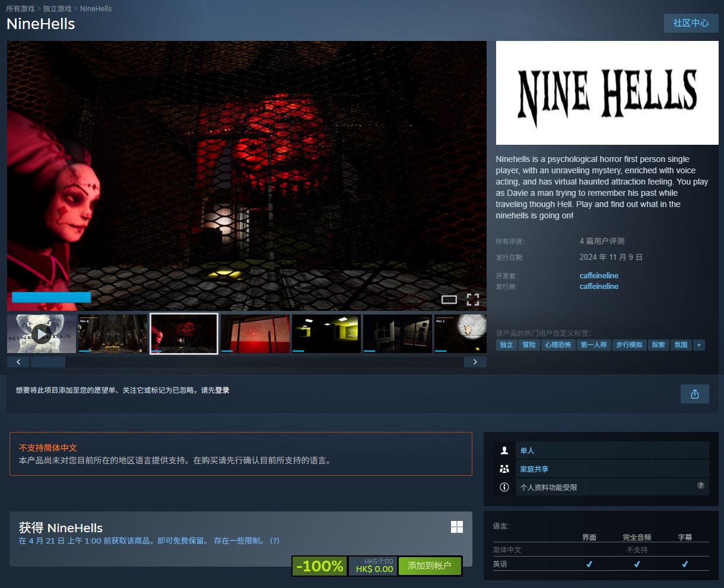This screenshot has width=724, height=588.
Task: Open caffeineline developer page
Action: pos(599,275)
